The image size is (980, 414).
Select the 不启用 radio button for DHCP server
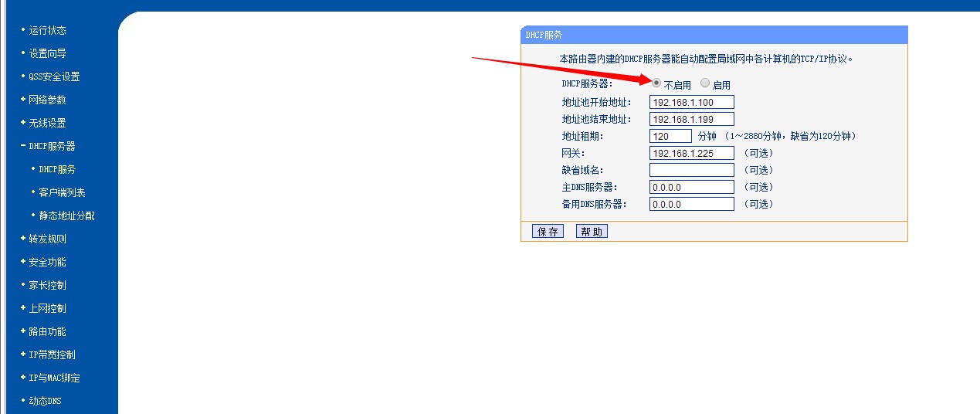pyautogui.click(x=656, y=83)
